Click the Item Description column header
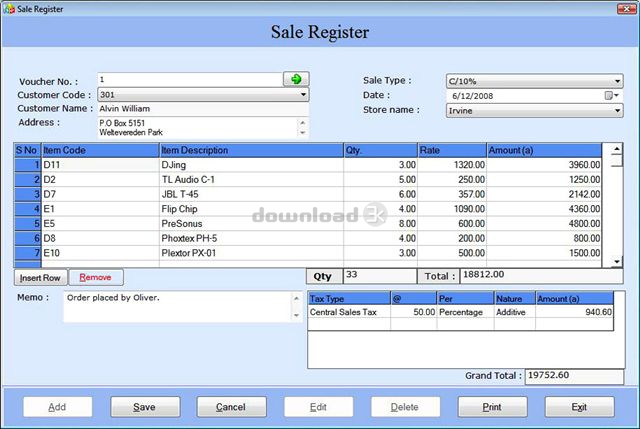The height and width of the screenshot is (429, 640). click(250, 150)
